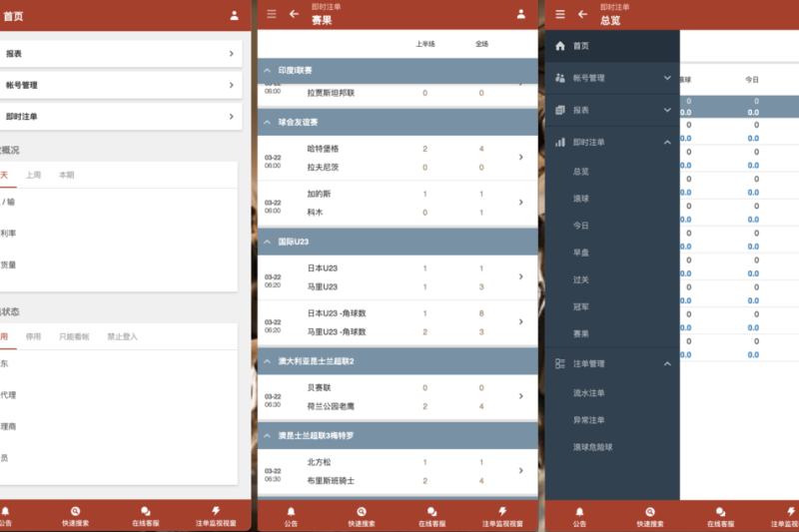Select 滚球 in the sidebar menu
Viewport: 799px width, 532px height.
[581, 199]
